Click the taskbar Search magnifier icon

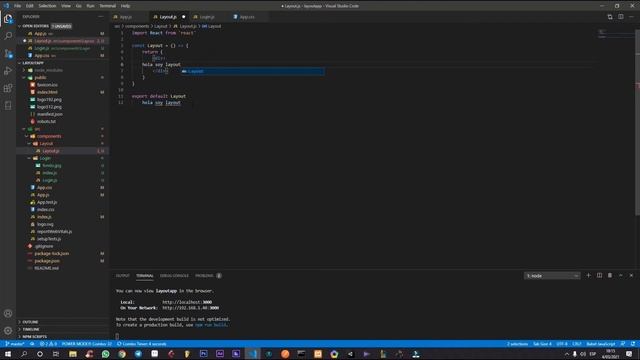click(x=24, y=354)
